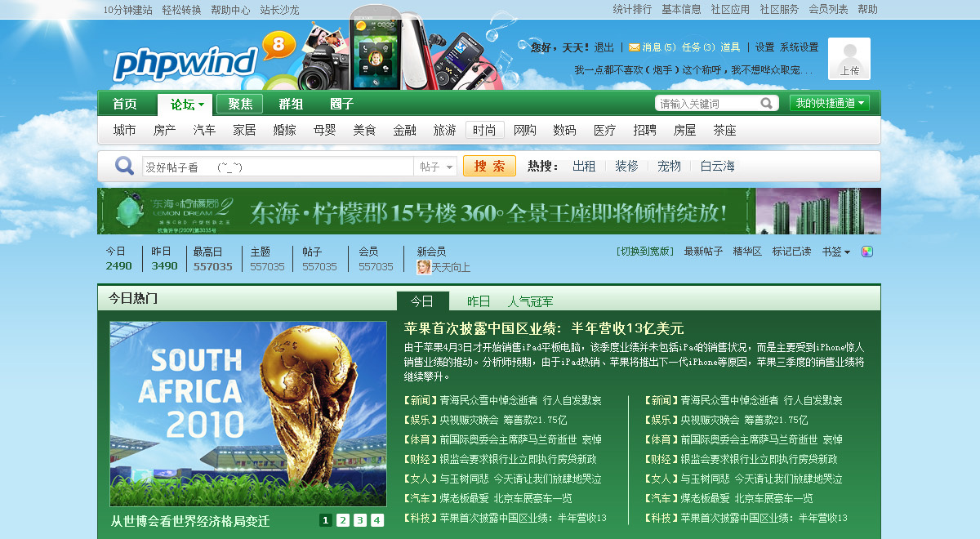This screenshot has height=539, width=980.
Task: Open top-left 帮助中心 link
Action: (230, 10)
